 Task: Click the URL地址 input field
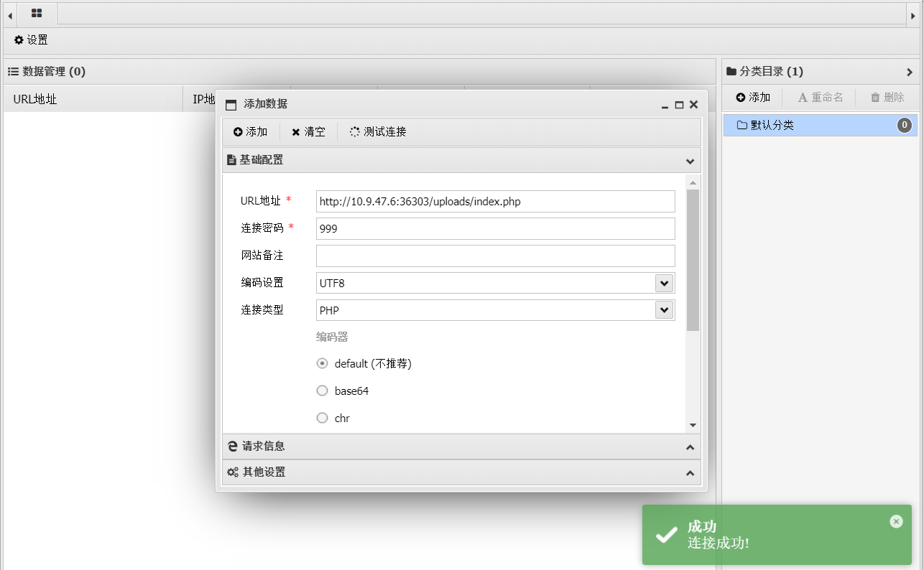pos(496,202)
